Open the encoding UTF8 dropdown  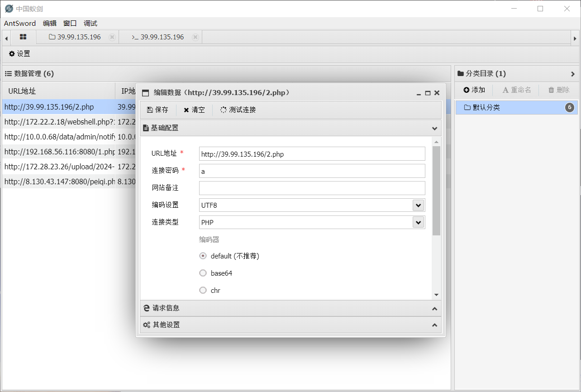pos(418,205)
